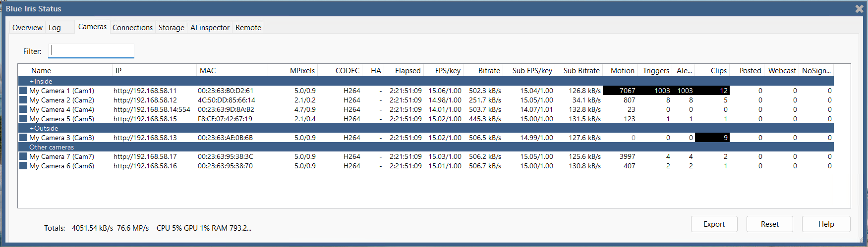Image resolution: width=868 pixels, height=247 pixels.
Task: Open Help for the status window
Action: 826,224
